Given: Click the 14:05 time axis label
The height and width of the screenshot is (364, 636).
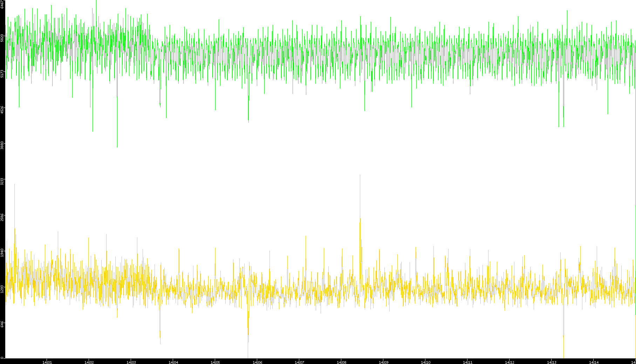Looking at the screenshot, I should coord(215,362).
